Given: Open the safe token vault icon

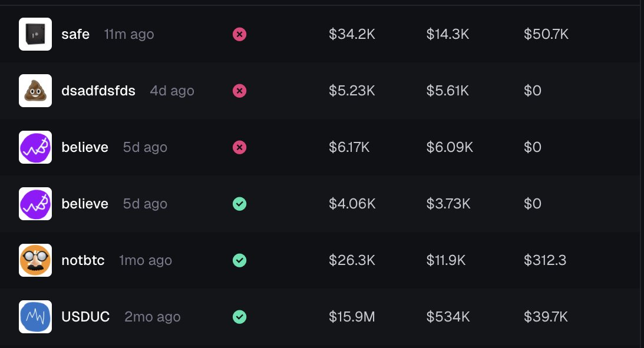Looking at the screenshot, I should tap(35, 34).
